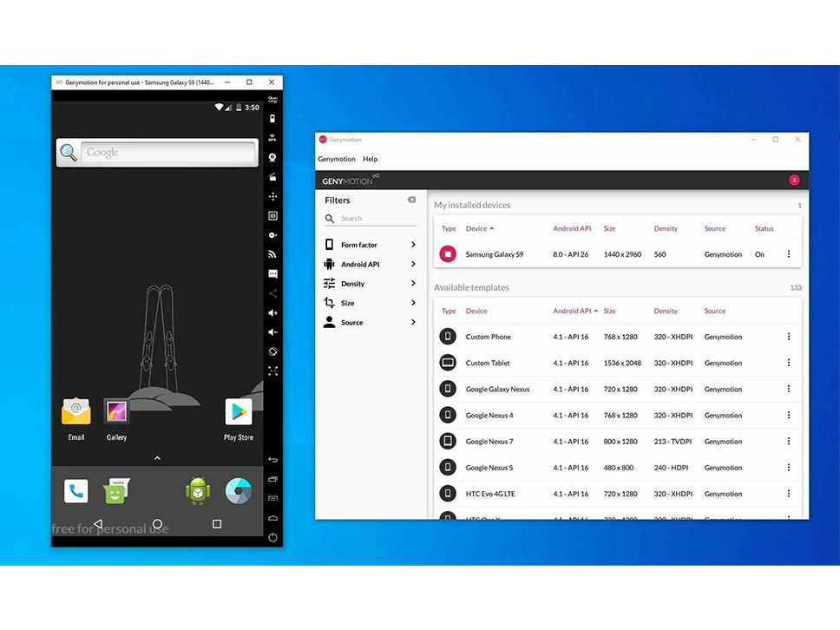This screenshot has height=630, width=840.
Task: Open three-dot menu for Custom Tablet
Action: (x=789, y=363)
